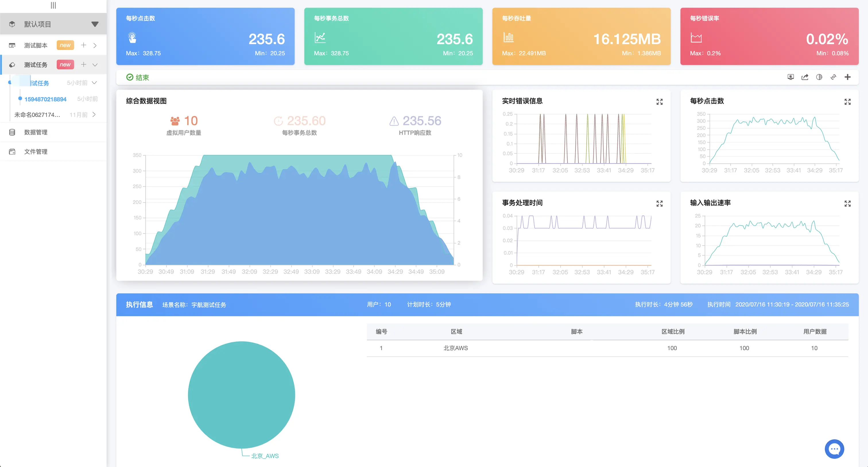Click the 北京_AWS pie chart slice
868x467 pixels.
click(x=241, y=395)
